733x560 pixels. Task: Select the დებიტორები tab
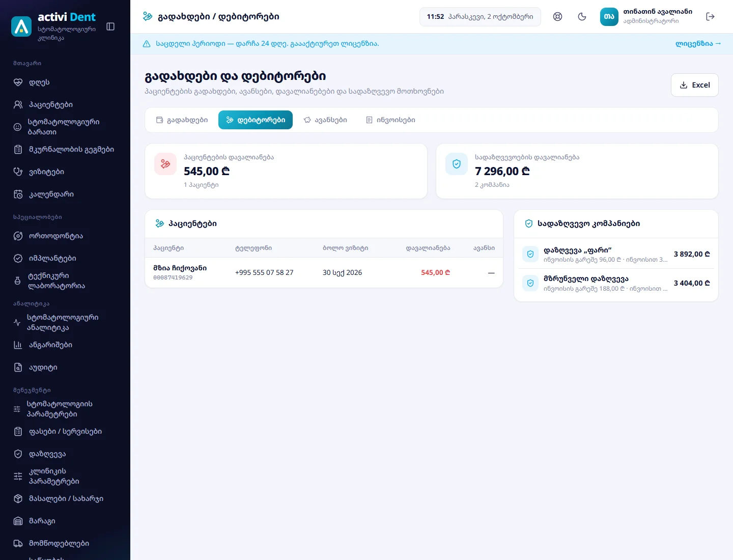256,120
